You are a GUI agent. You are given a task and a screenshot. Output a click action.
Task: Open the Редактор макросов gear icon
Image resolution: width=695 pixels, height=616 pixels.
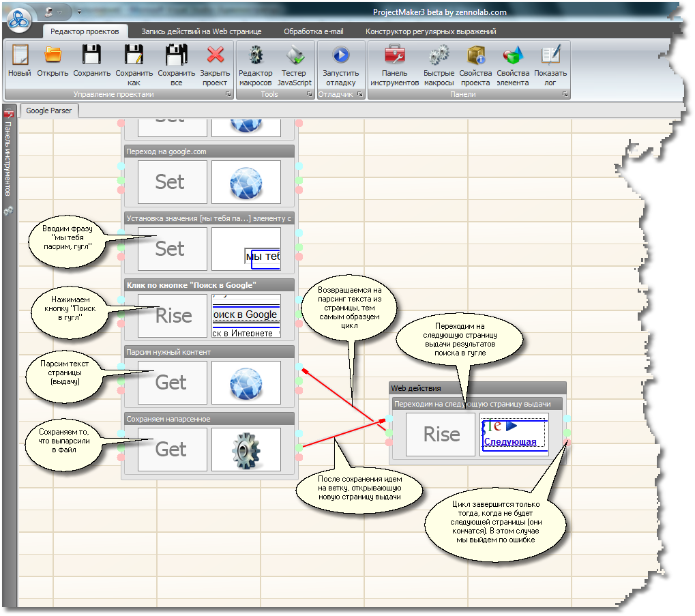pos(256,55)
